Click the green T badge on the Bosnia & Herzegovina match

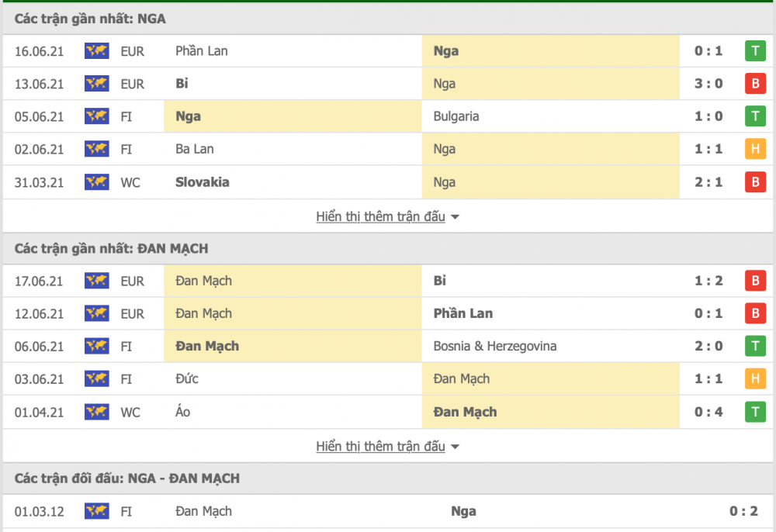(755, 346)
